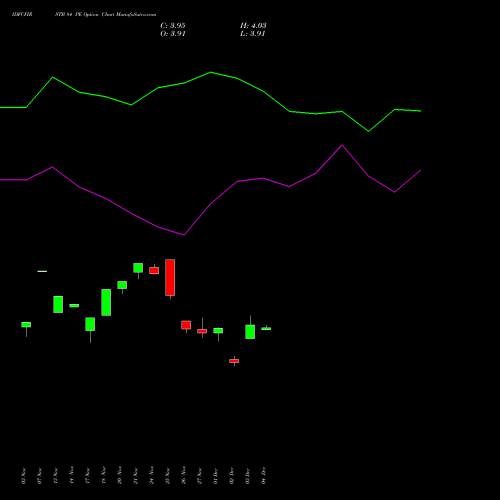This screenshot has width=500, height=500.
Task: Click the high value H: 4.03
Action: tap(253, 26)
